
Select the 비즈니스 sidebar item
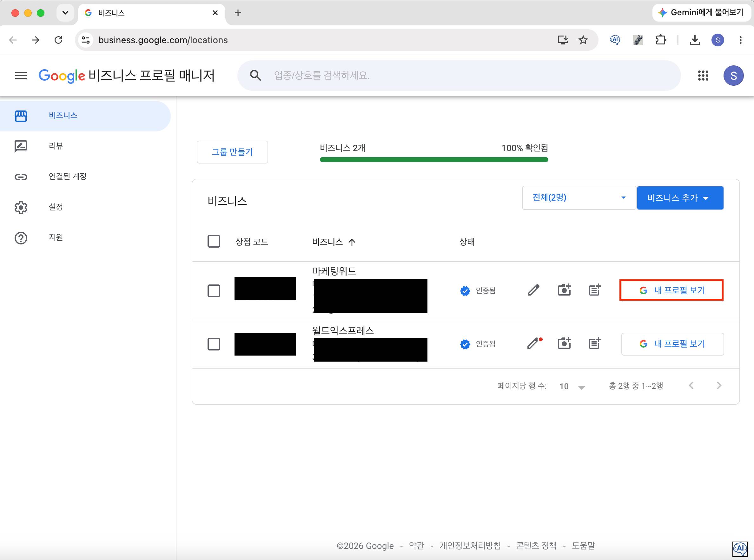pos(85,116)
